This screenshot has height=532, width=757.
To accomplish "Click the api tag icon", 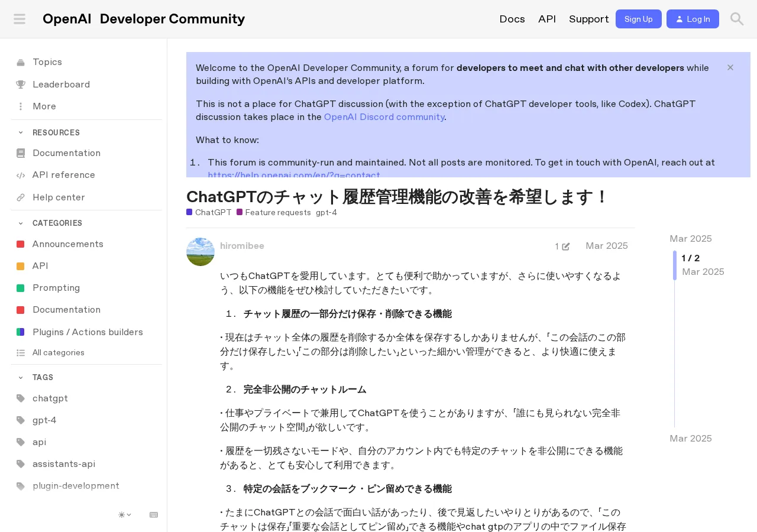I will coord(21,442).
